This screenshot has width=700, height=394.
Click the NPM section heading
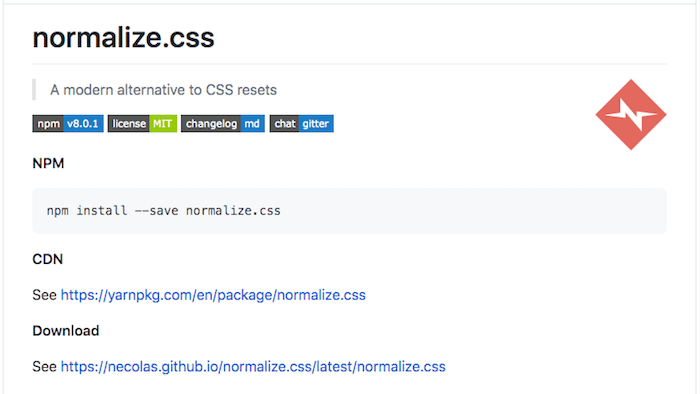(x=48, y=163)
